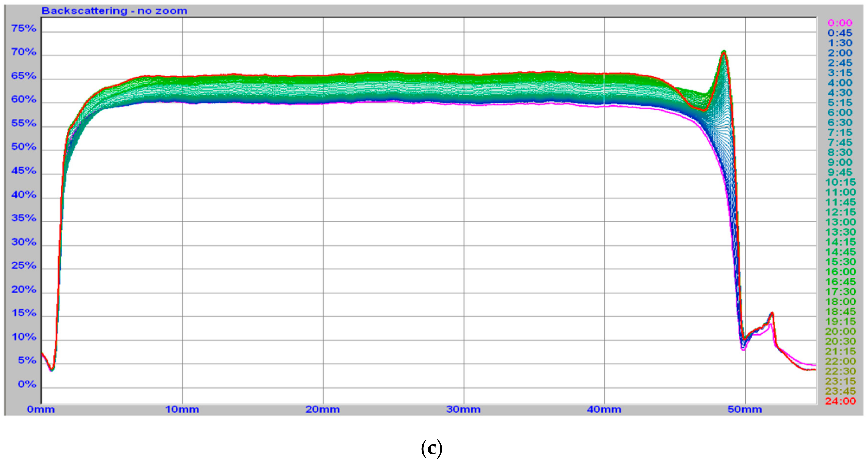Select the 11:00 scan legend entry
This screenshot has width=868, height=462.
(840, 192)
